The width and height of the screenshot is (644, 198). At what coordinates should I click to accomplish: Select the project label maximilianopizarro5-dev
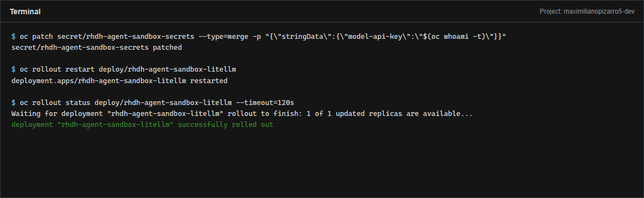[x=587, y=11]
